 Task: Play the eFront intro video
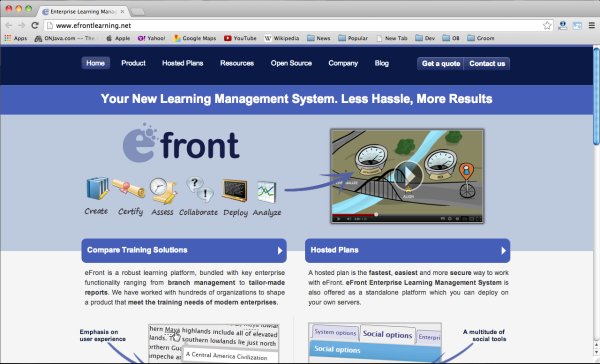coord(408,175)
